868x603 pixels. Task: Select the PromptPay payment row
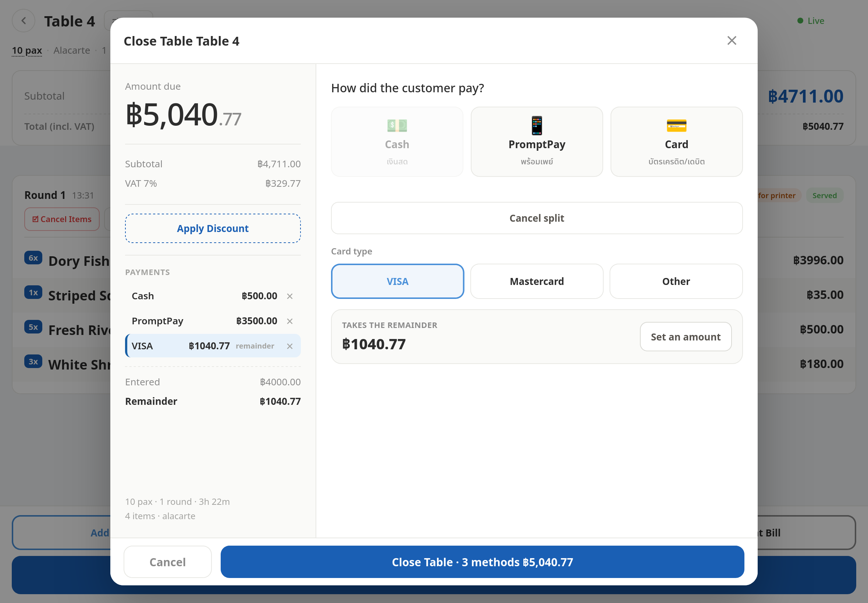(213, 321)
